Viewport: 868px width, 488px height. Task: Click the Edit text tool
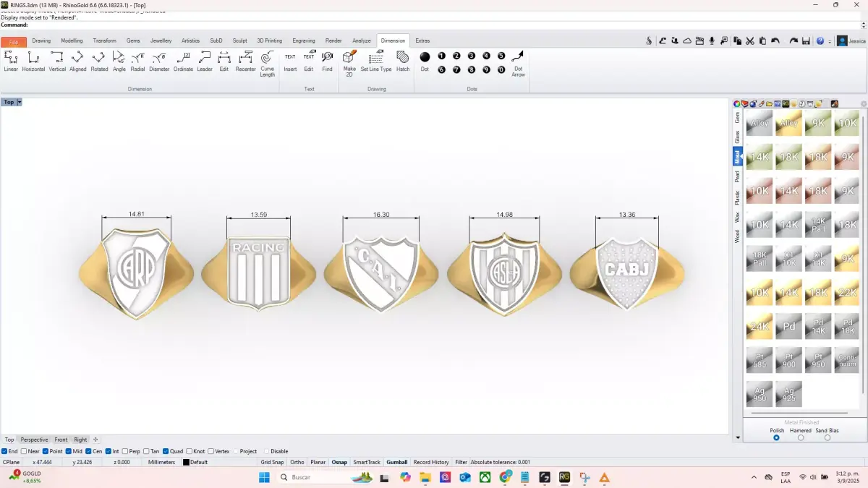[309, 61]
